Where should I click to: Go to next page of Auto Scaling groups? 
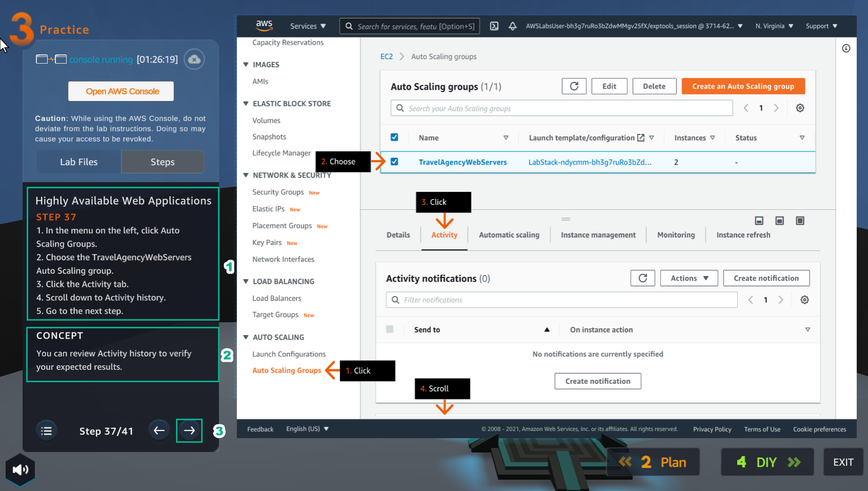[776, 108]
